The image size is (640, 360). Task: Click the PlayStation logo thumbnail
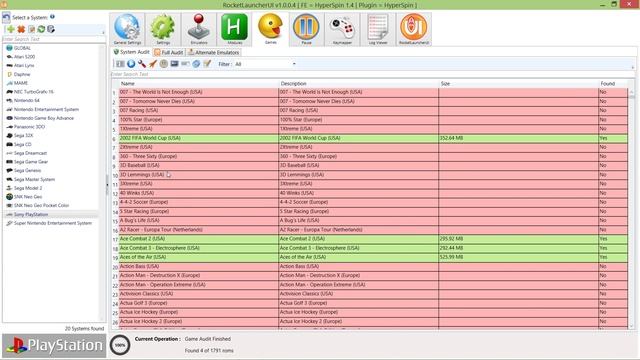[x=54, y=345]
